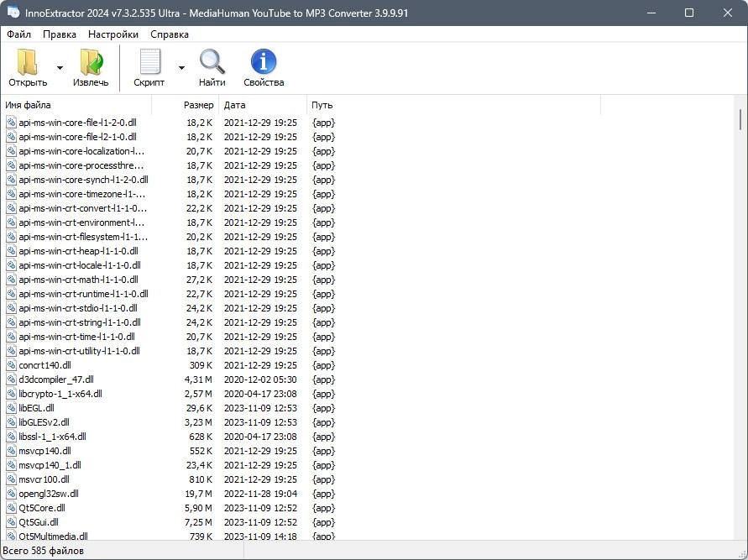Image resolution: width=748 pixels, height=560 pixels.
Task: Click the 4,31 M size value
Action: click(198, 379)
